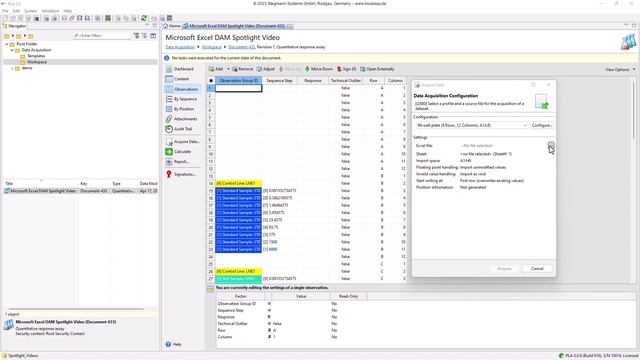Click the Technical Outlier column header
Screen dimensions: 640x360
click(x=346, y=81)
